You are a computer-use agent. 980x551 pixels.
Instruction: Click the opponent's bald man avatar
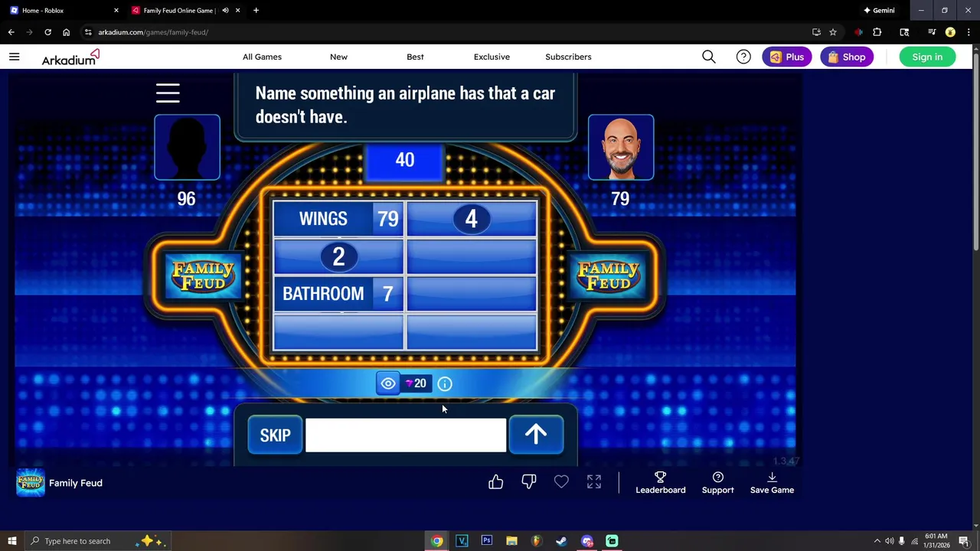621,148
